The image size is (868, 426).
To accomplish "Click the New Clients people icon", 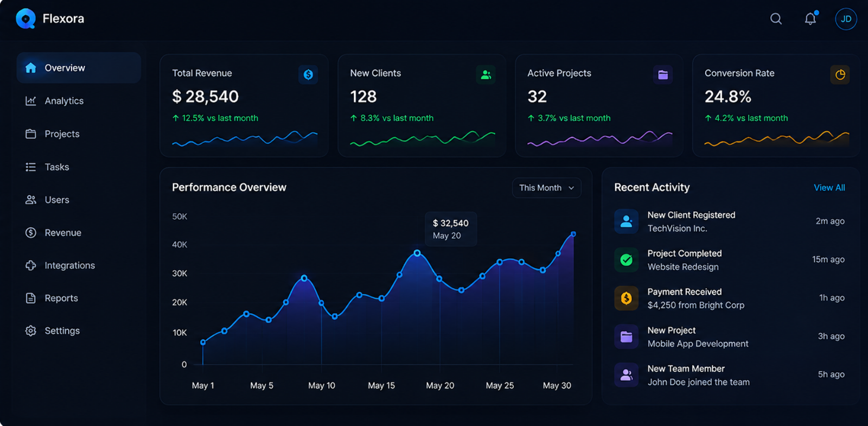I will [486, 74].
